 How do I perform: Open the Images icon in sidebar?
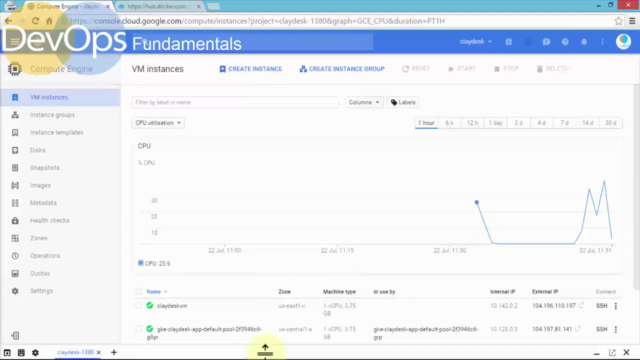click(15, 185)
